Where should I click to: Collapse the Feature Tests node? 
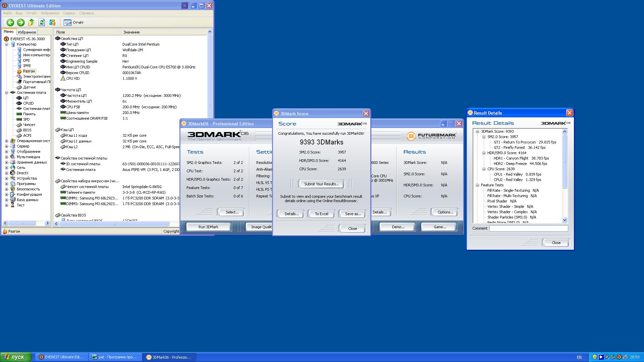tap(477, 185)
